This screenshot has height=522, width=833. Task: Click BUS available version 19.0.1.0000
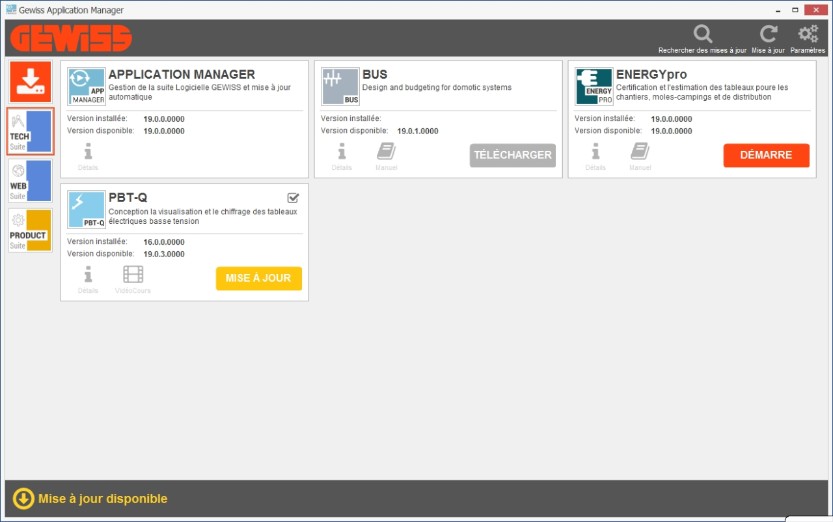[x=418, y=131]
